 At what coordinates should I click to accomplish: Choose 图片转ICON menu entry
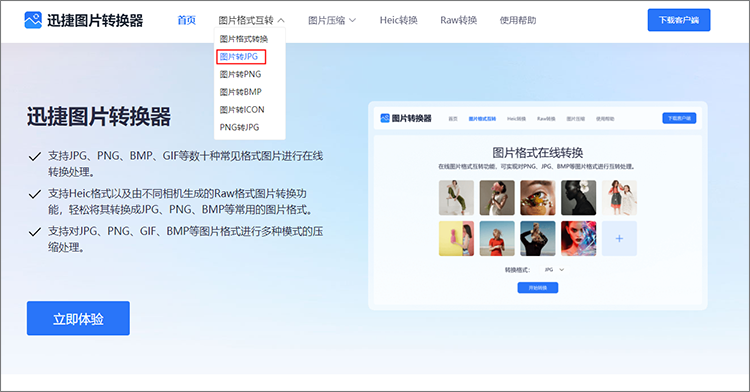pos(242,109)
